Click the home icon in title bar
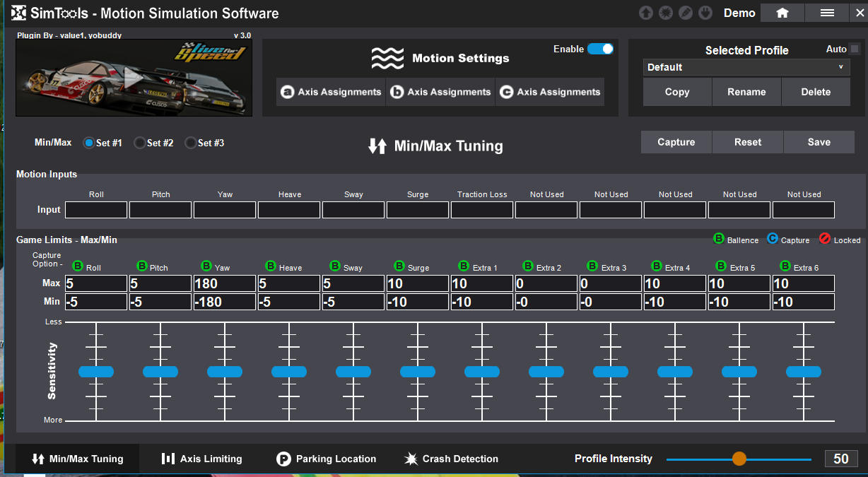Screen dimensions: 868x477 point(782,13)
